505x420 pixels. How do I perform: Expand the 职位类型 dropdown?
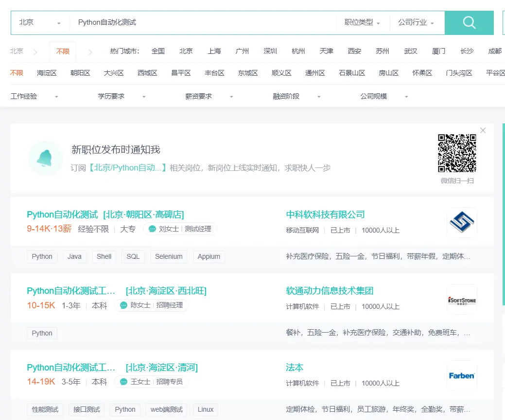tap(362, 22)
